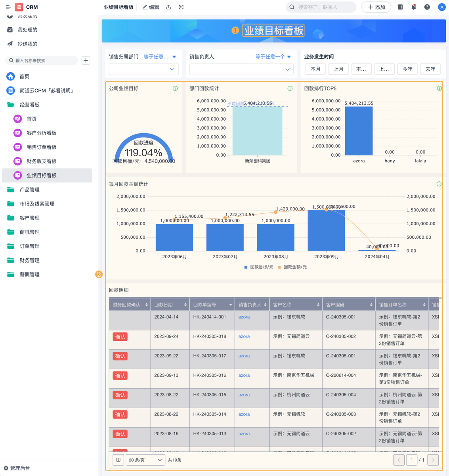Click the azora bar in 回款排行TOP5
Screen dimensions: 449x476
359,131
